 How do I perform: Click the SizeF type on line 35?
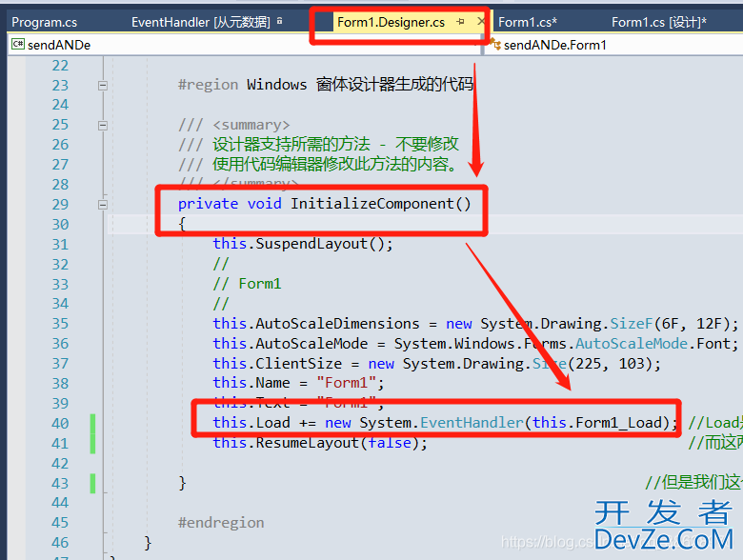632,324
